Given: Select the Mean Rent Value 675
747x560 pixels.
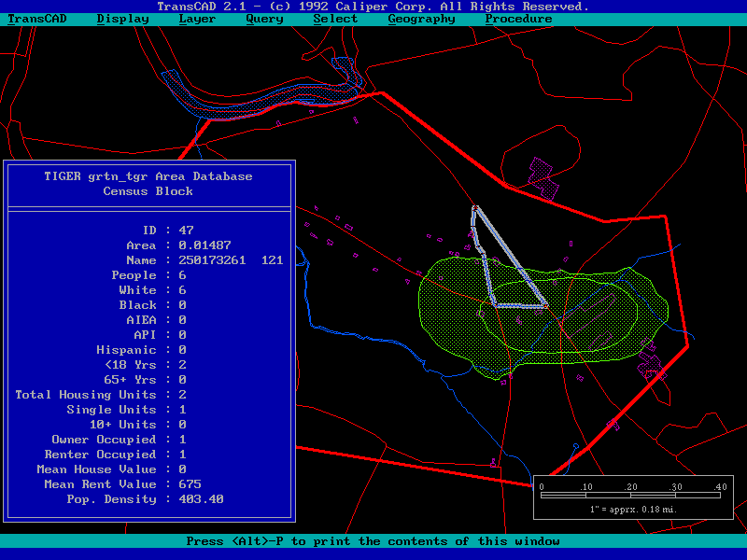Looking at the screenshot, I should (x=190, y=484).
